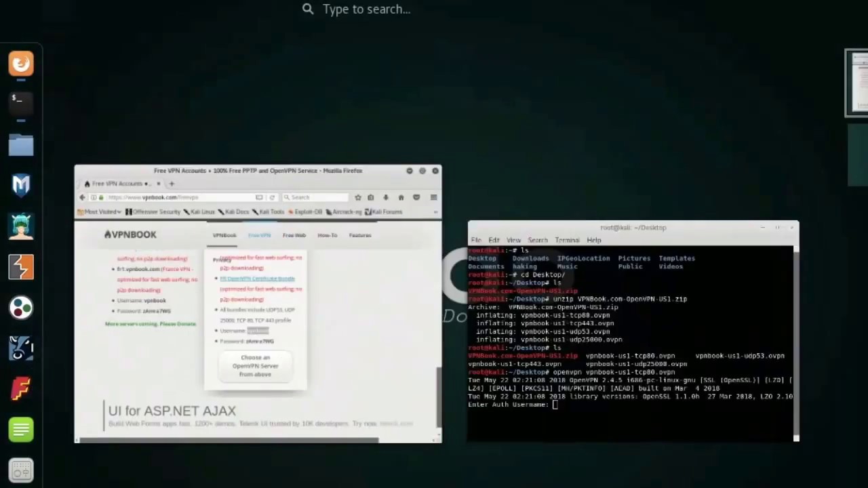Expand Most Visited bookmarks dropdown
The height and width of the screenshot is (488, 868).
tap(99, 211)
